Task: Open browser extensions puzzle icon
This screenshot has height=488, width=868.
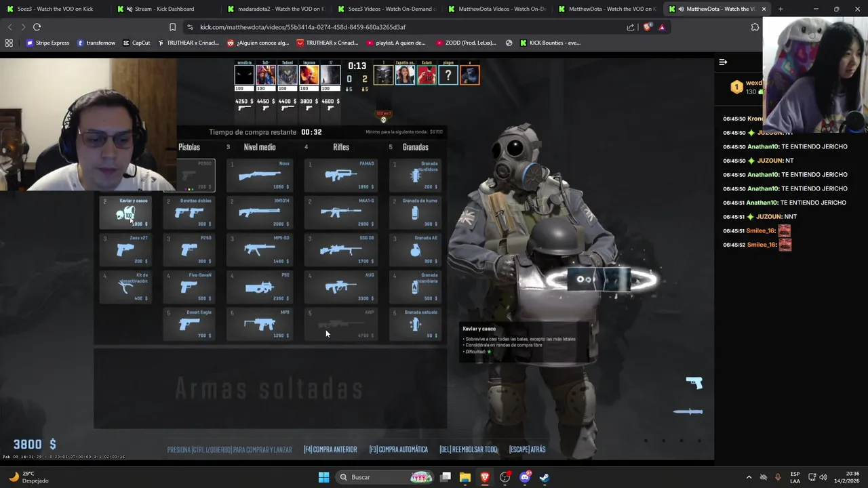Action: [755, 27]
